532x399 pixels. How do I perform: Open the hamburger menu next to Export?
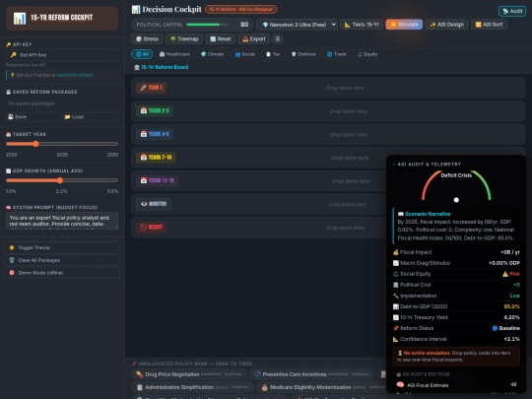(x=278, y=39)
